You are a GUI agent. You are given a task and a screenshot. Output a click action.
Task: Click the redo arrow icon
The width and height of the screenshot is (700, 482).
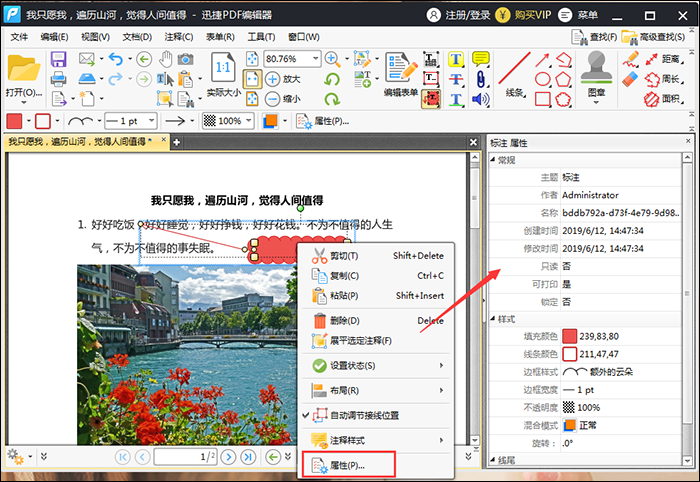point(115,79)
